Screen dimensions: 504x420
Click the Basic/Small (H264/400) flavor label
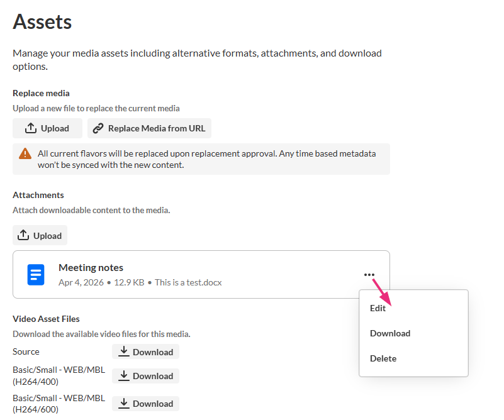pyautogui.click(x=59, y=375)
